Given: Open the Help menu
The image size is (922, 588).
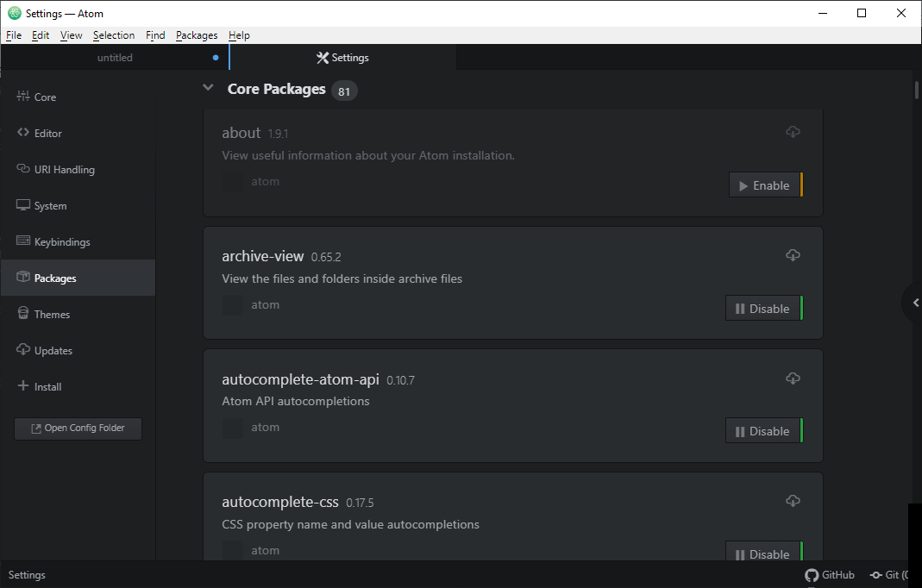Looking at the screenshot, I should [239, 35].
